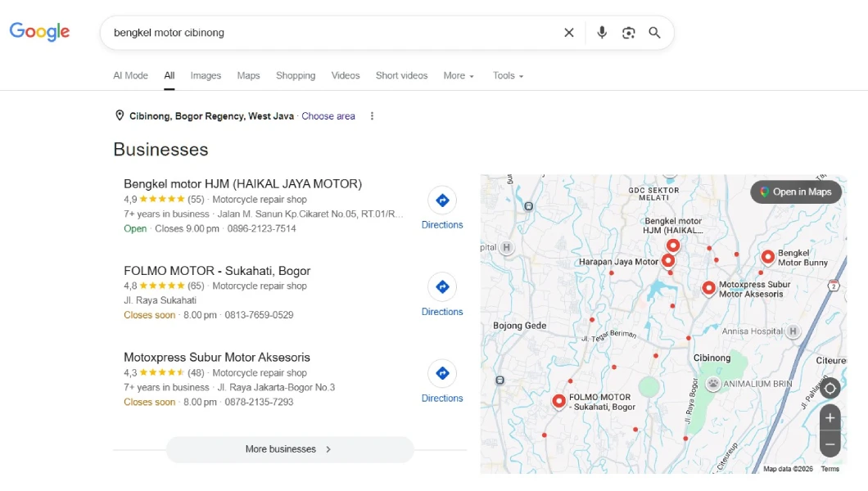Image resolution: width=868 pixels, height=491 pixels.
Task: Click phone number 0878-2135-7293
Action: [x=259, y=402]
